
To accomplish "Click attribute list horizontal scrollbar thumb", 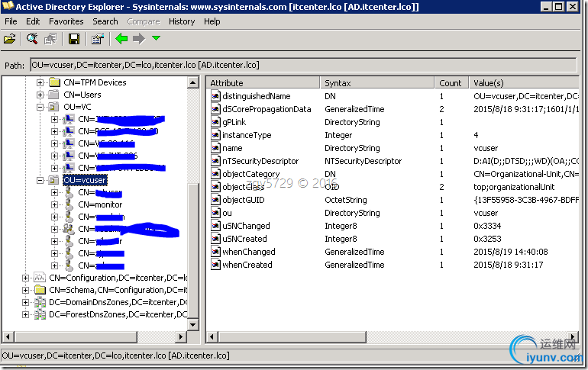I will (x=292, y=336).
